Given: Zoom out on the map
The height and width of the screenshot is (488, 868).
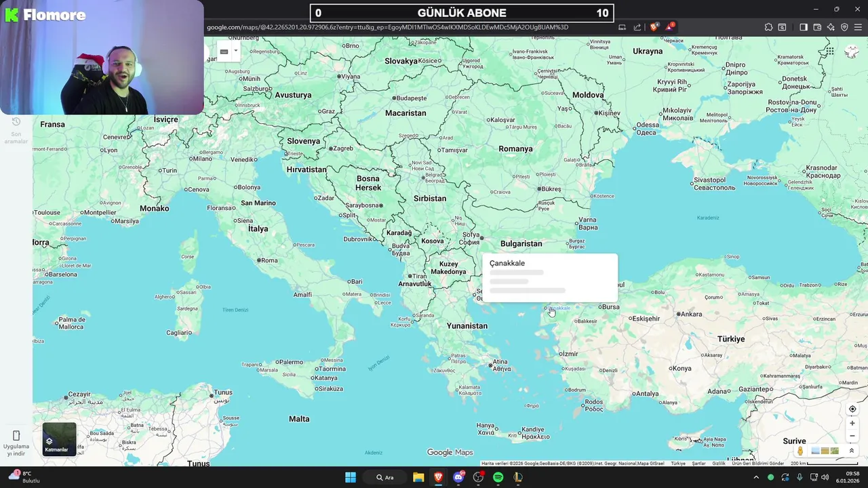Looking at the screenshot, I should (x=852, y=436).
